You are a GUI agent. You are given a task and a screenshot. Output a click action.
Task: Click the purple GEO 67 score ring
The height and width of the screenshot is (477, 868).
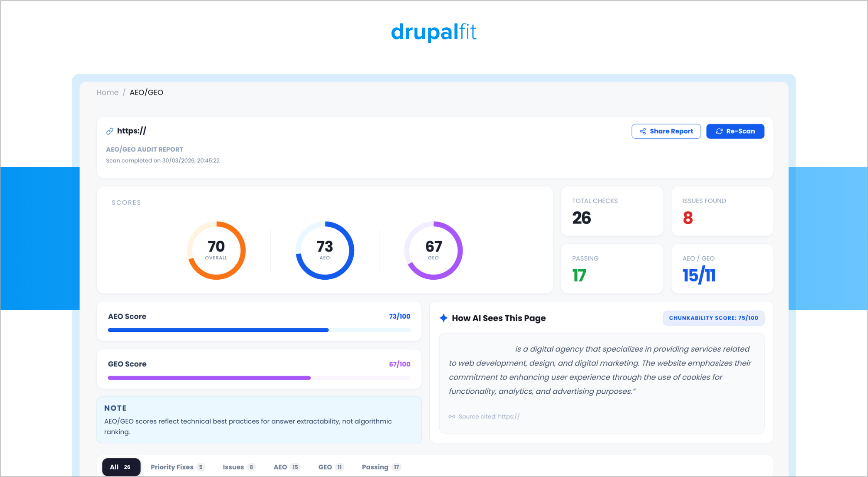(x=433, y=251)
